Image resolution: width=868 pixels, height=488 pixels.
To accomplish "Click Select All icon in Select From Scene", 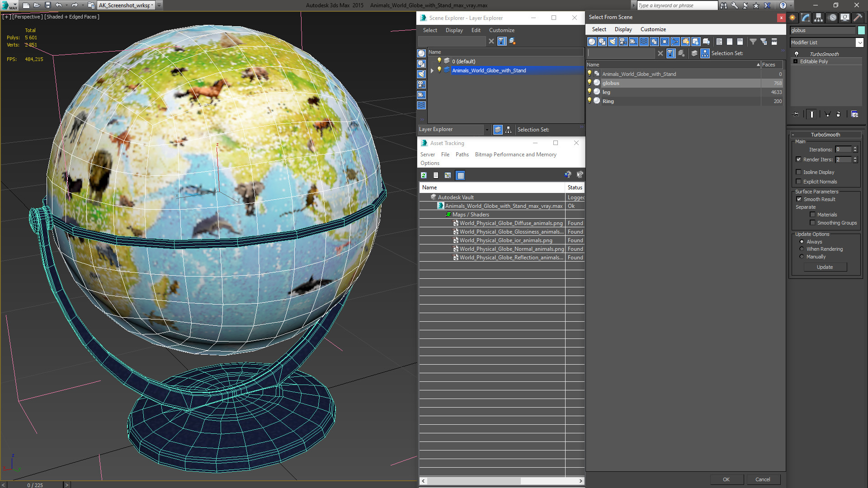I will (719, 42).
